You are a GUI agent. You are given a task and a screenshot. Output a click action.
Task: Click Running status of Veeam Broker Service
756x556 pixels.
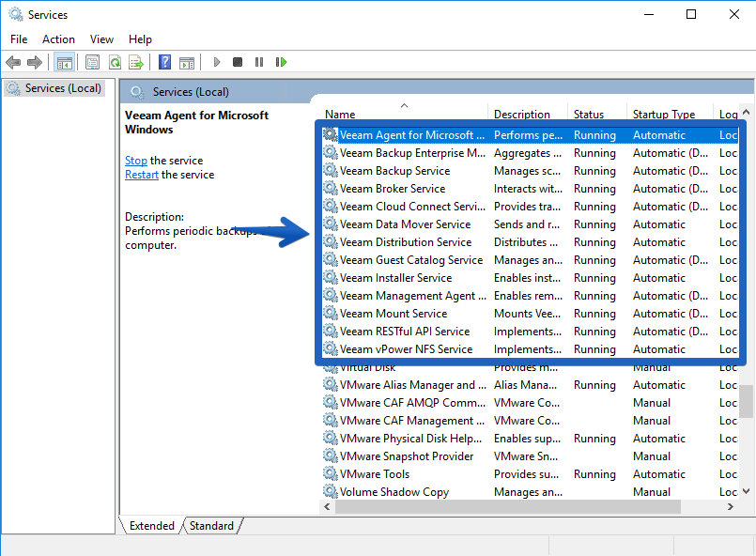tap(594, 188)
